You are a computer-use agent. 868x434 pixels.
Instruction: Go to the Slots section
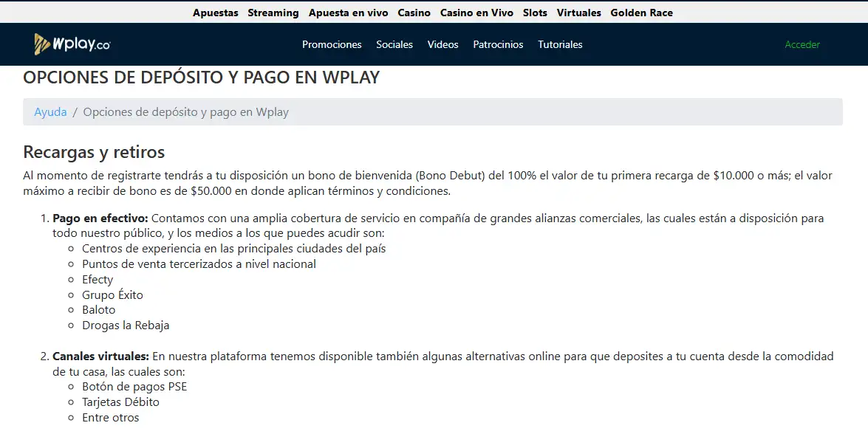point(535,13)
